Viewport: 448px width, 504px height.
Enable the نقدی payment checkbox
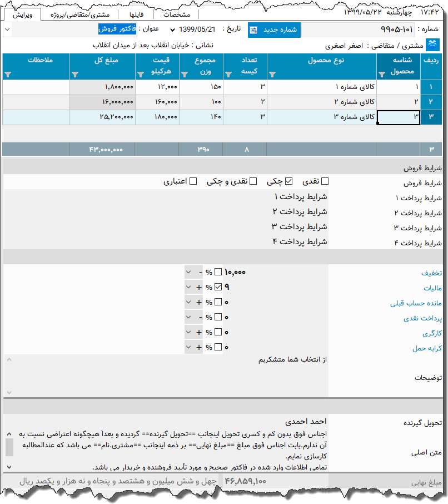coord(323,181)
